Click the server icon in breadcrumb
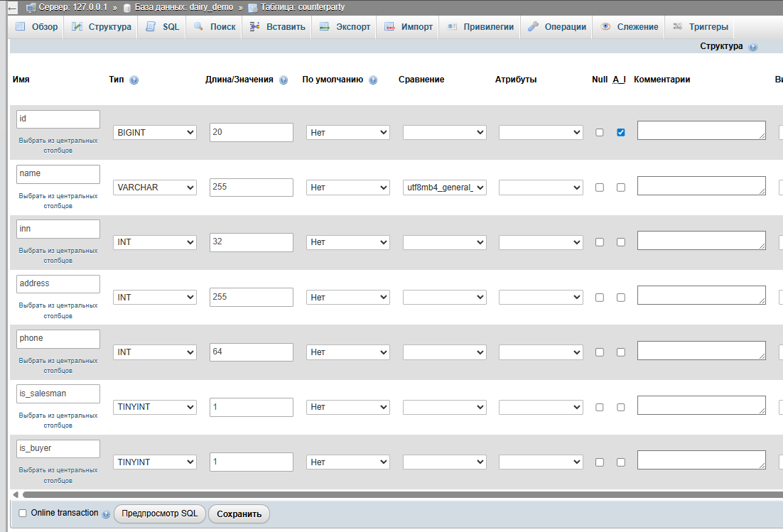Image resolution: width=783 pixels, height=532 pixels. point(31,7)
